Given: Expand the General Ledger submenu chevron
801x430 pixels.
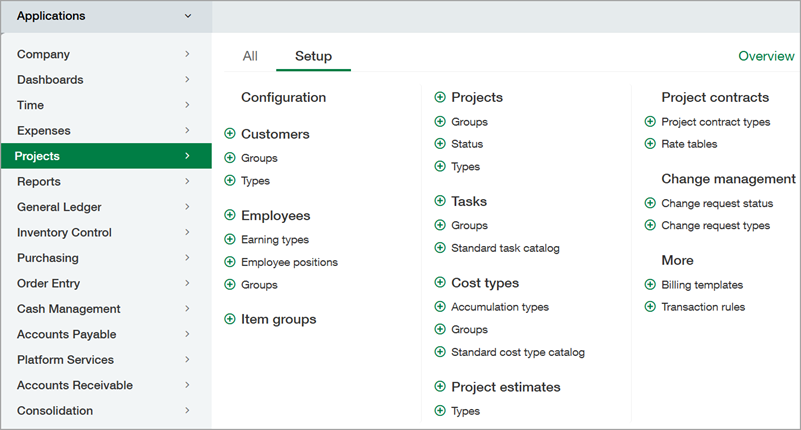Looking at the screenshot, I should 187,207.
